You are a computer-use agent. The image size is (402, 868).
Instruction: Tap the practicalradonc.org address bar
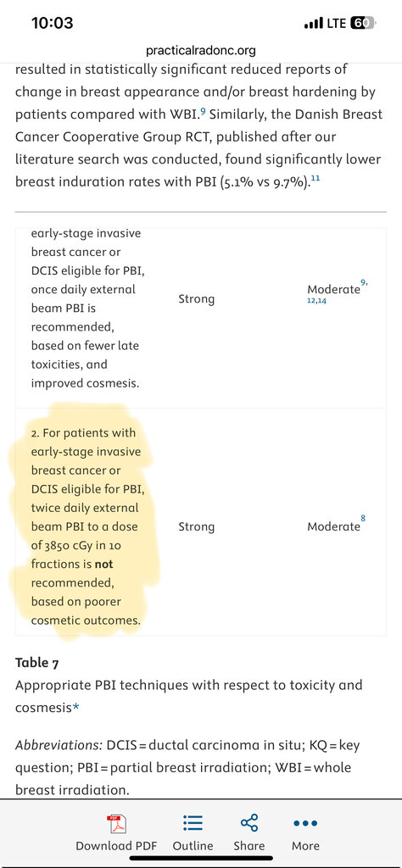point(201,51)
